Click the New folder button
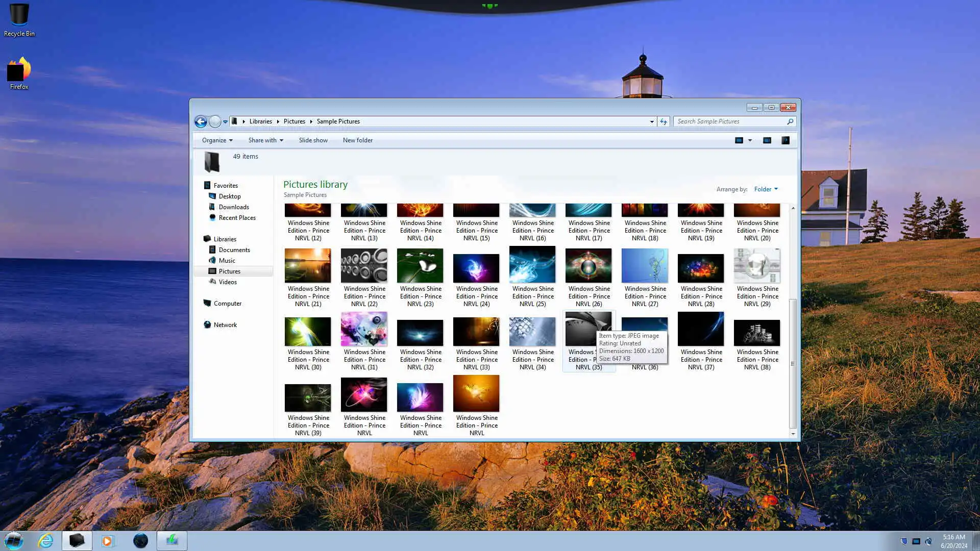 (357, 140)
